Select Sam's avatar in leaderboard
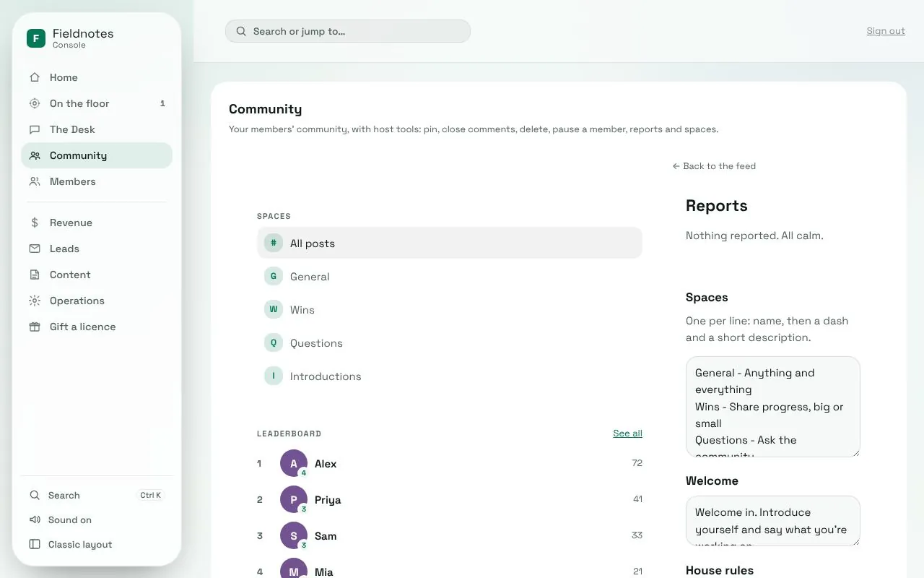The image size is (924, 578). point(294,536)
